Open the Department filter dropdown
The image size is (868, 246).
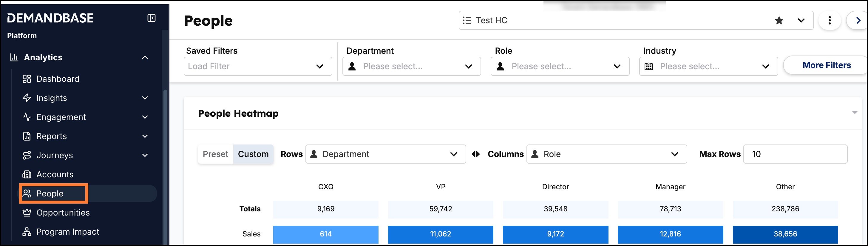click(x=411, y=67)
